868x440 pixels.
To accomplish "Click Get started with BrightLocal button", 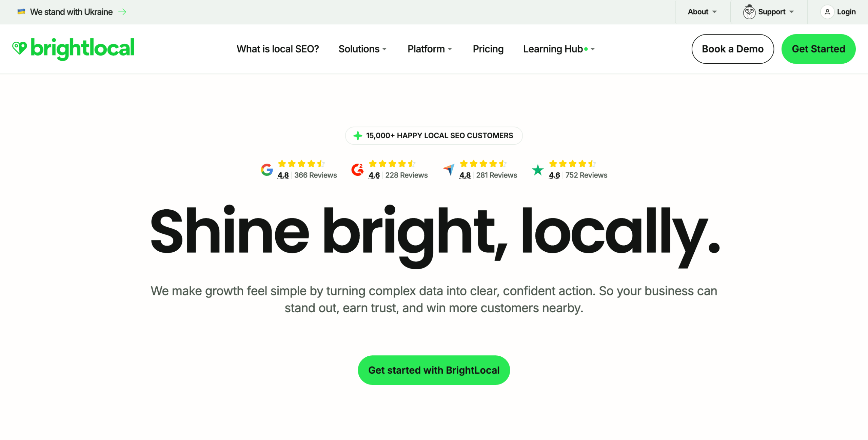I will (x=434, y=370).
